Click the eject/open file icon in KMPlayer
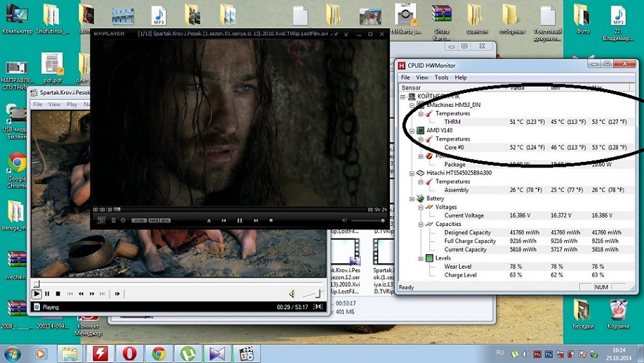 (209, 220)
